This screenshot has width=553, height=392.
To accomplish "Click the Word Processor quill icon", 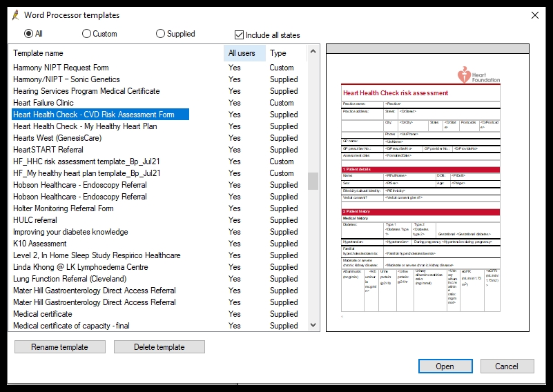I will click(15, 15).
